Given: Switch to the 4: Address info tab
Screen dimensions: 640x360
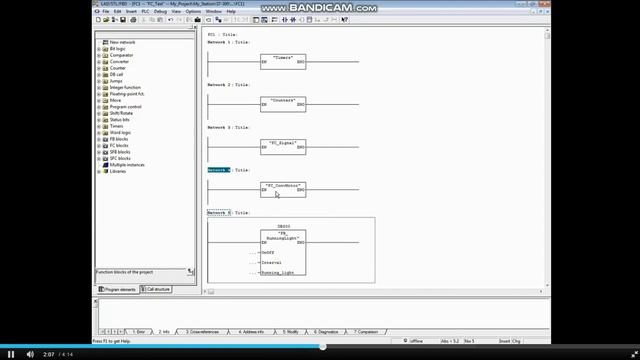Looking at the screenshot, I should click(251, 332).
